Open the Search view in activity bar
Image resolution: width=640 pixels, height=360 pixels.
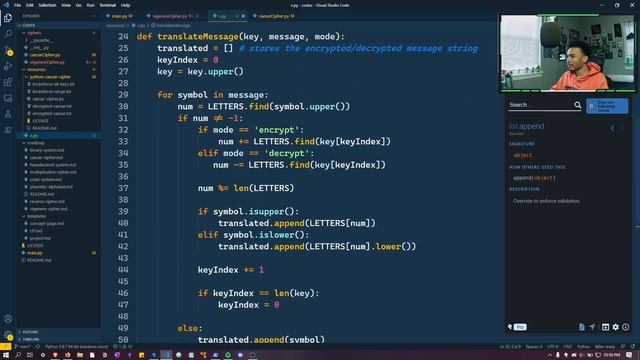pos(8,33)
